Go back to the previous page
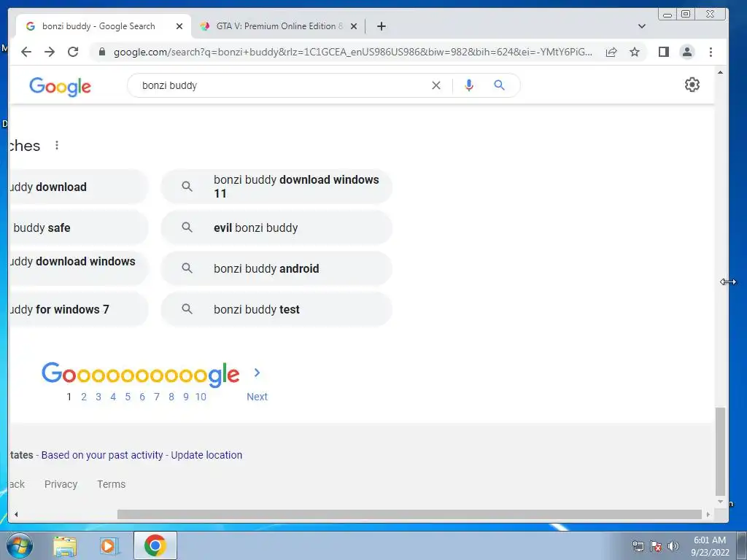 point(26,52)
